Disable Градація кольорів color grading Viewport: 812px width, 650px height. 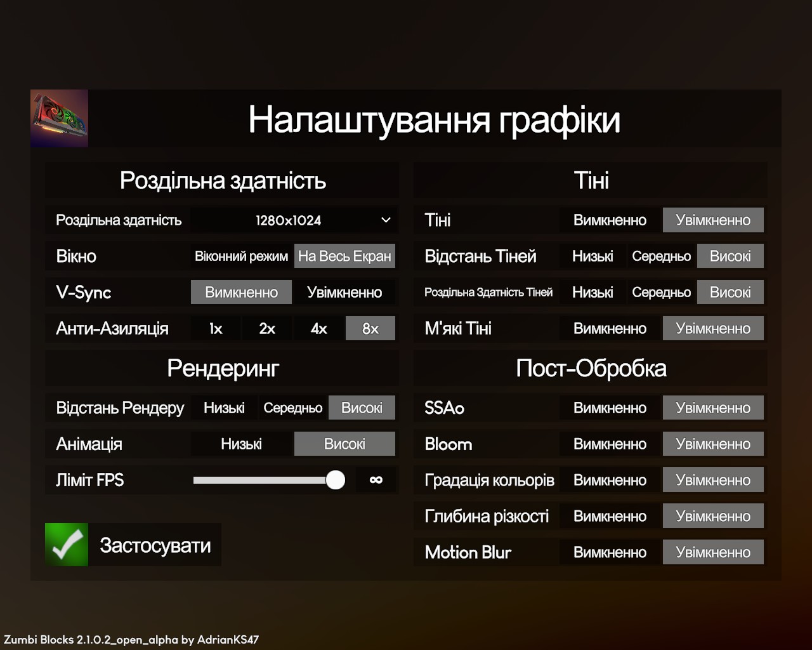[x=610, y=481]
